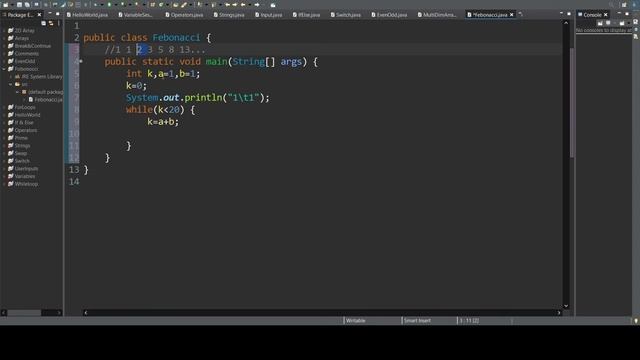640x360 pixels.
Task: Click the Save All toolbar icon
Action: click(27, 4)
